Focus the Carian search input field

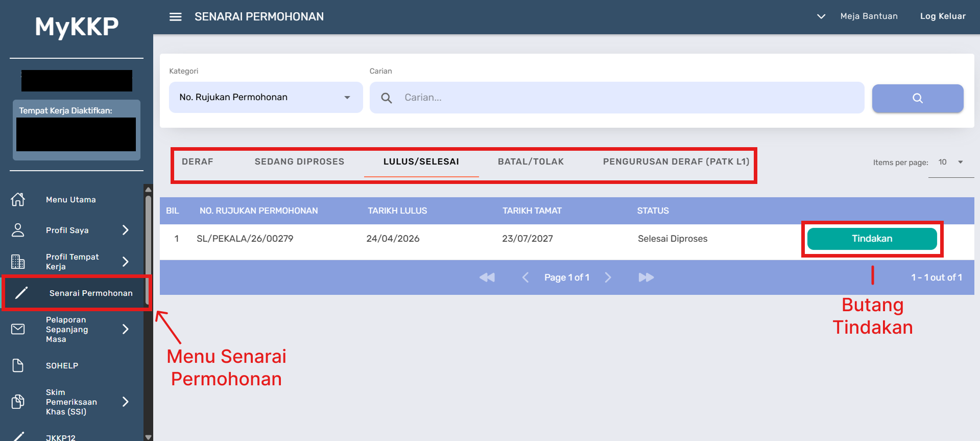click(x=628, y=98)
